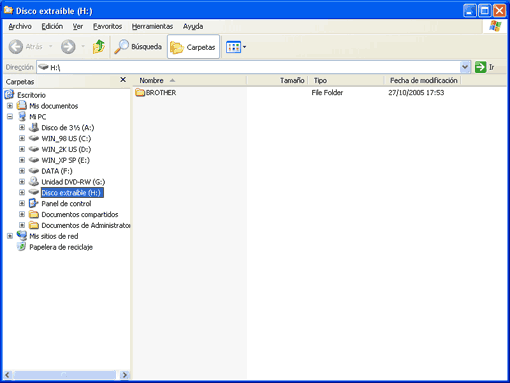This screenshot has height=383, width=510.
Task: Open the Herramientas menu
Action: coord(152,26)
